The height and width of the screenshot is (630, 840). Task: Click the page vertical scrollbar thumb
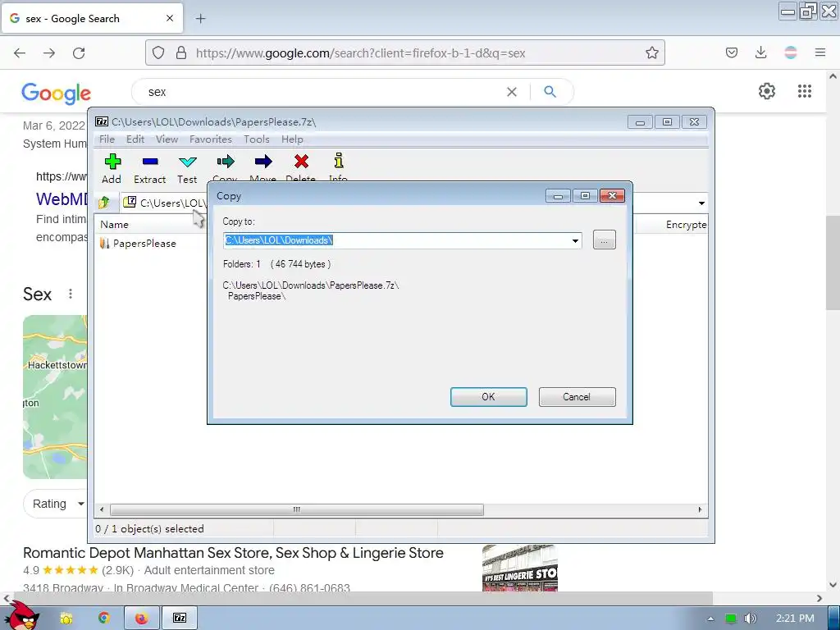pos(833,262)
